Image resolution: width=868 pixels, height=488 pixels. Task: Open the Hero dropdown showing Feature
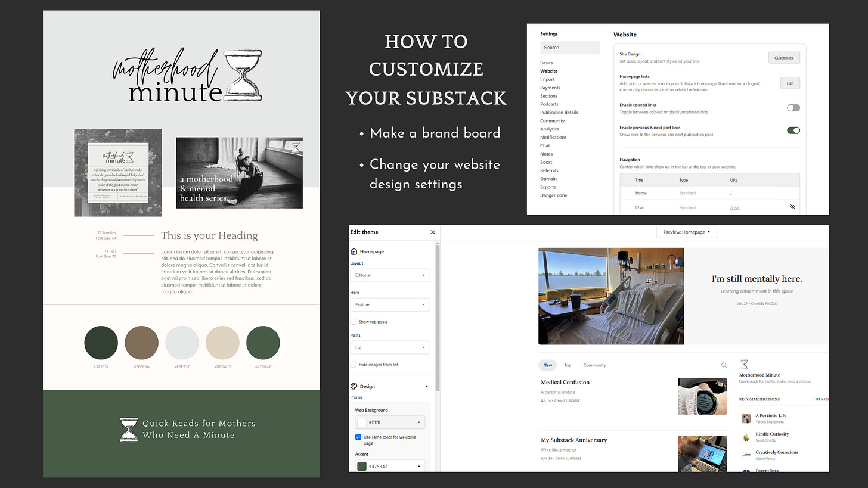(390, 304)
